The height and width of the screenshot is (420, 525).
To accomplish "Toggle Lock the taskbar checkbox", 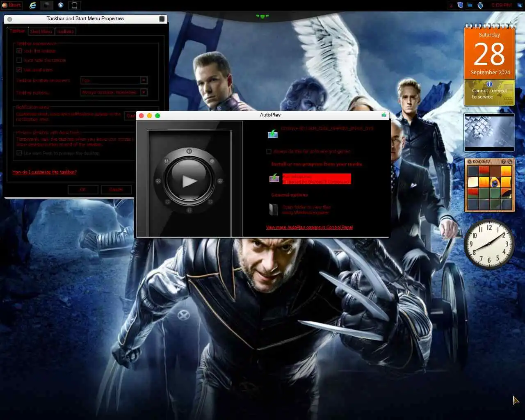I will (19, 51).
